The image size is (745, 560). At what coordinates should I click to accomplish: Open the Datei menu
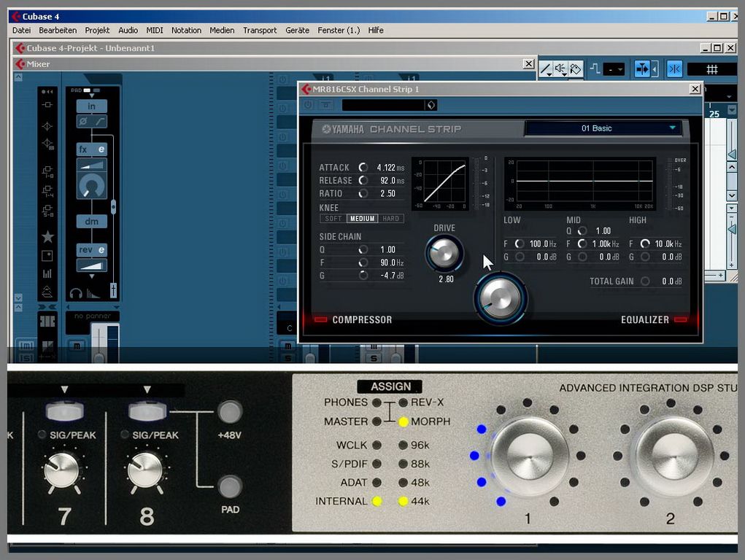(x=21, y=30)
